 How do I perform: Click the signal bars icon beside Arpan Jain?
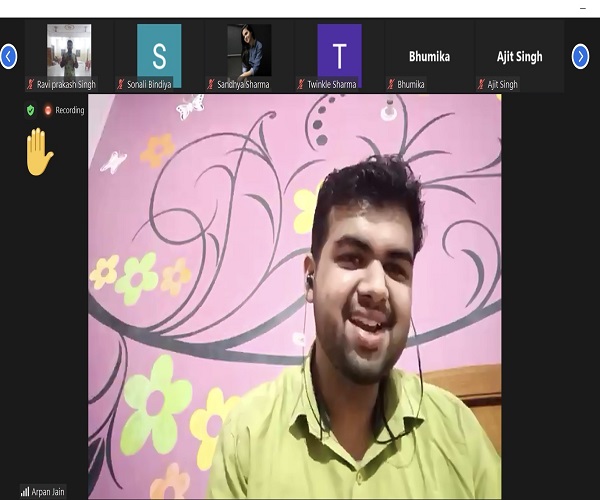tap(25, 492)
